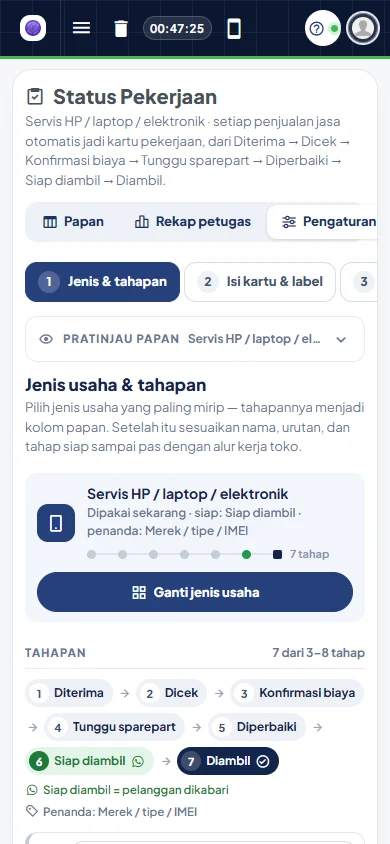390x844 pixels.
Task: Click the bar chart icon in Rekap petugas
Action: point(142,222)
